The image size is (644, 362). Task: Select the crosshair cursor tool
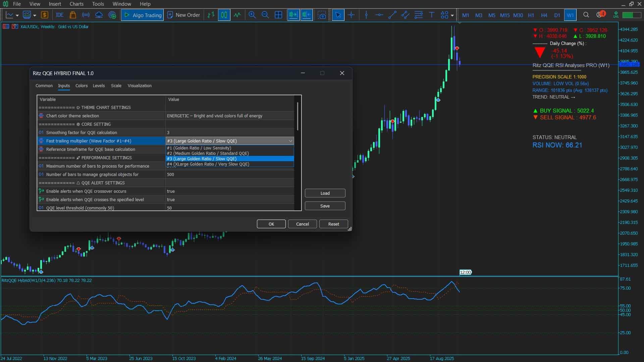pyautogui.click(x=351, y=15)
